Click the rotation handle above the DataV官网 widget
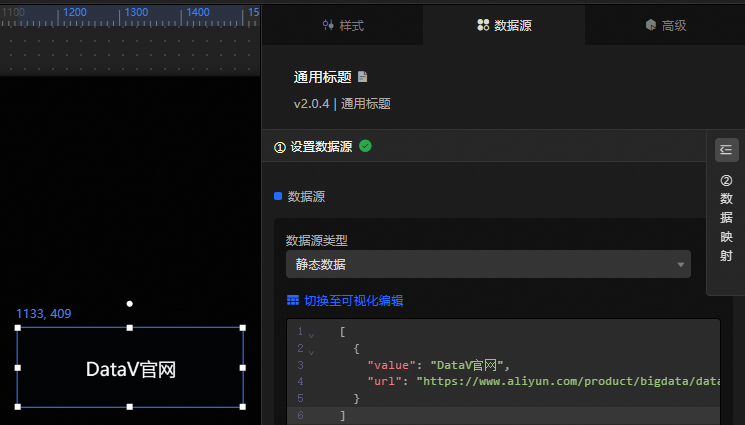Viewport: 745px width, 425px height. coord(130,304)
